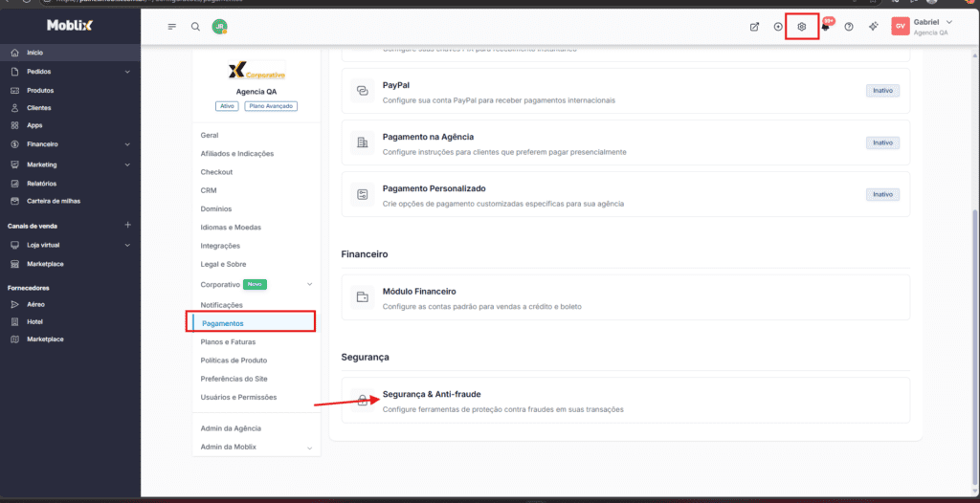Open Planos e Faturas settings
Viewport: 980px width, 503px height.
228,341
